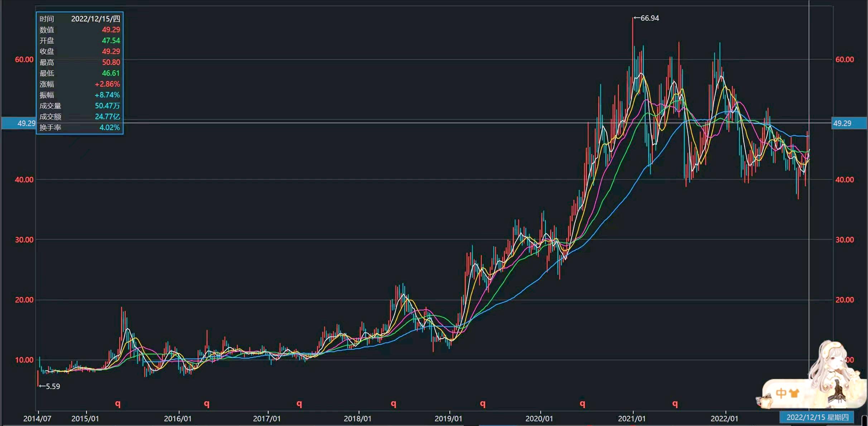This screenshot has width=868, height=426.
Task: Click the 成交量 row in info box
Action: click(79, 106)
